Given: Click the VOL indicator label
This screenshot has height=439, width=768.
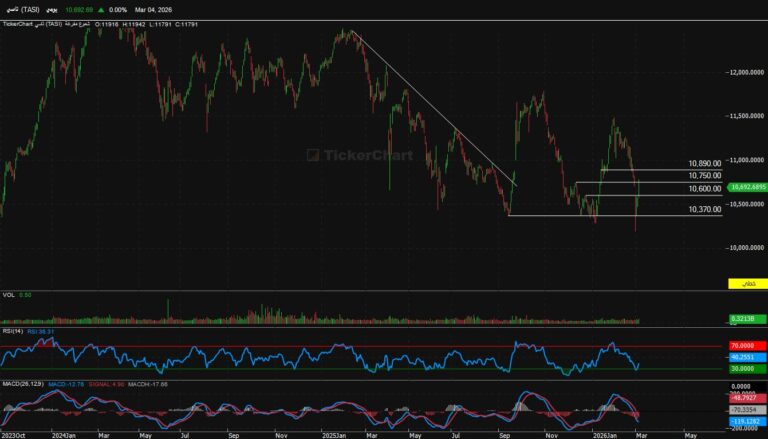Looking at the screenshot, I should 9,295.
